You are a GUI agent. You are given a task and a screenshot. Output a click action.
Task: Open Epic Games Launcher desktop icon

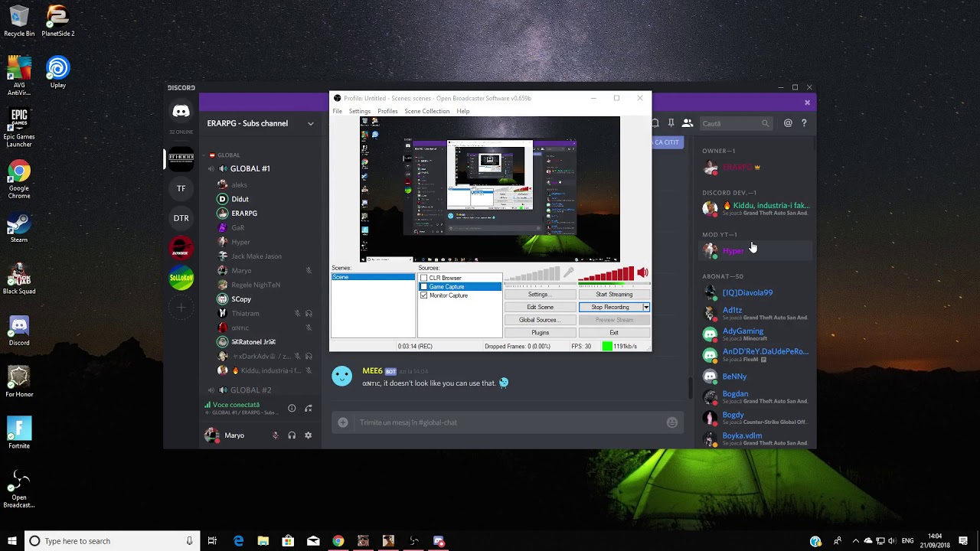point(19,128)
